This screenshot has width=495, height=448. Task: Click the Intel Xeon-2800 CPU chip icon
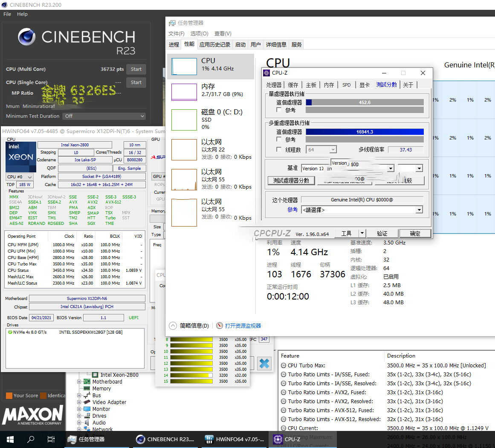[x=95, y=375]
